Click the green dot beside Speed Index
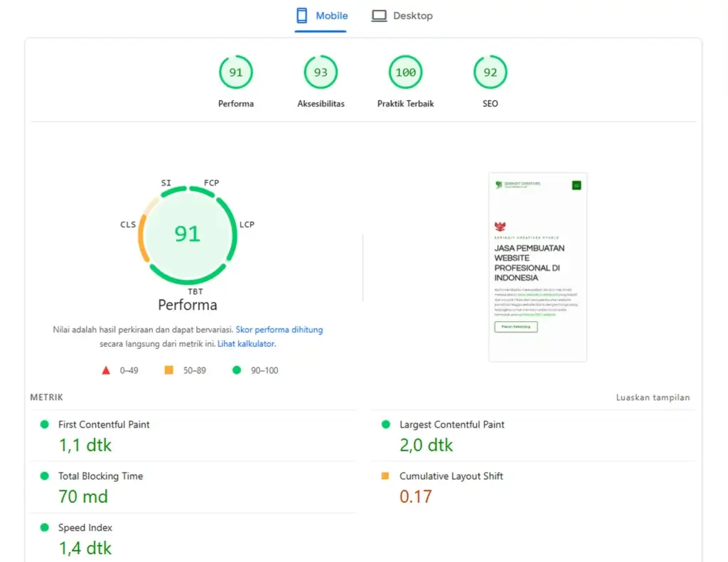 click(45, 528)
